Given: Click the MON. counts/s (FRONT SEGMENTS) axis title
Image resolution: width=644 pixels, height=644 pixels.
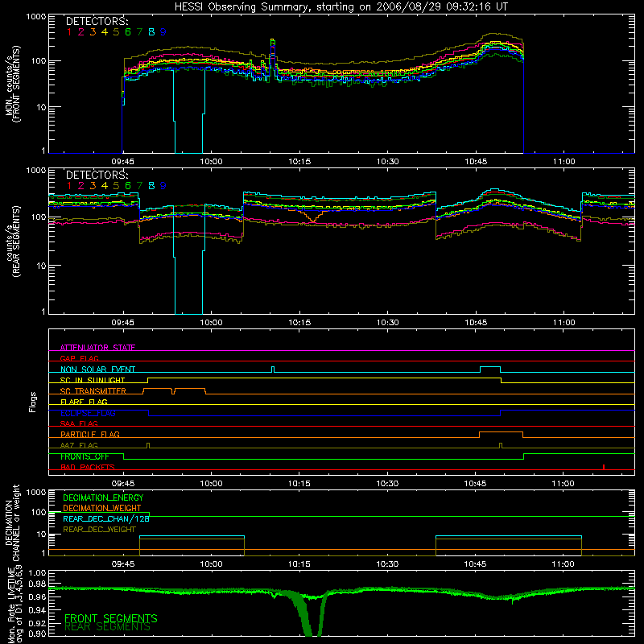Looking at the screenshot, I should [x=13, y=84].
